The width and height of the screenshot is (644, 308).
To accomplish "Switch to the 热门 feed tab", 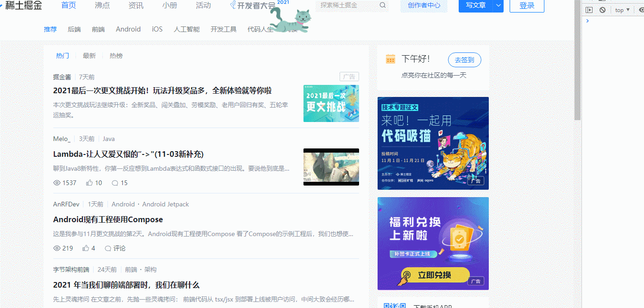I will [63, 56].
